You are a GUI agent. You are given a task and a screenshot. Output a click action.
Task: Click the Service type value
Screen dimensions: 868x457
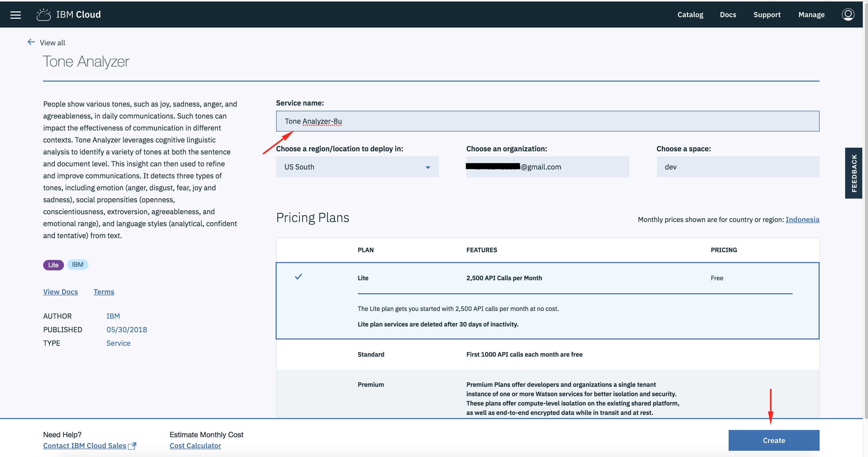[x=118, y=343]
